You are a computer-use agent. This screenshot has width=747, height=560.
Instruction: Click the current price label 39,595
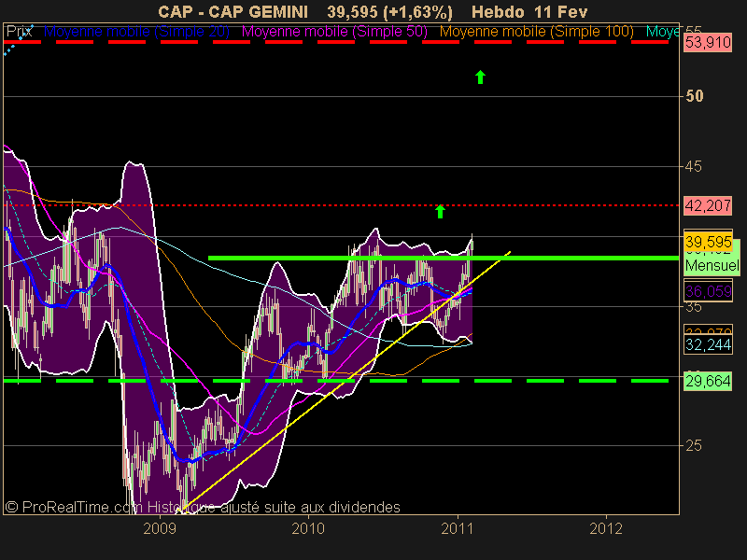click(x=708, y=242)
